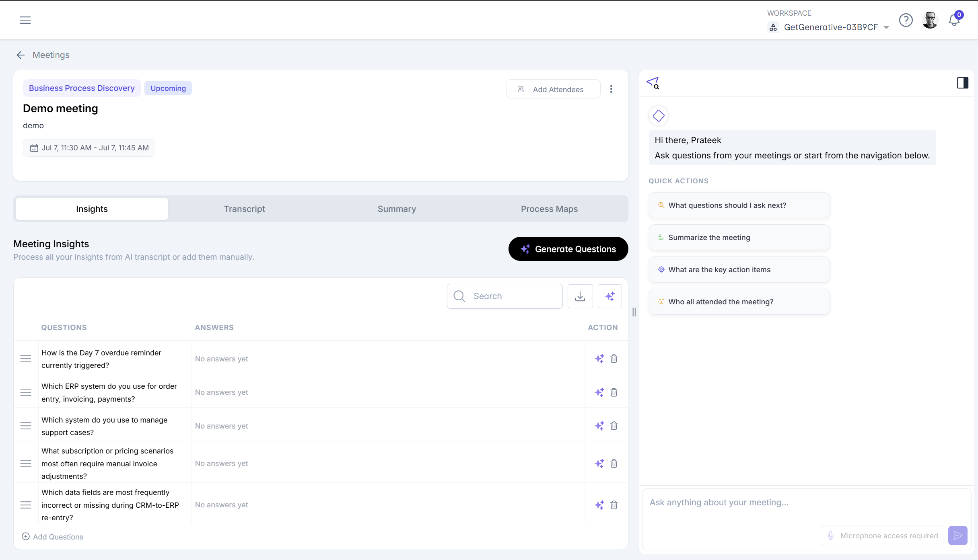Go back using the Meetings arrow
This screenshot has height=560, width=978.
pyautogui.click(x=21, y=55)
